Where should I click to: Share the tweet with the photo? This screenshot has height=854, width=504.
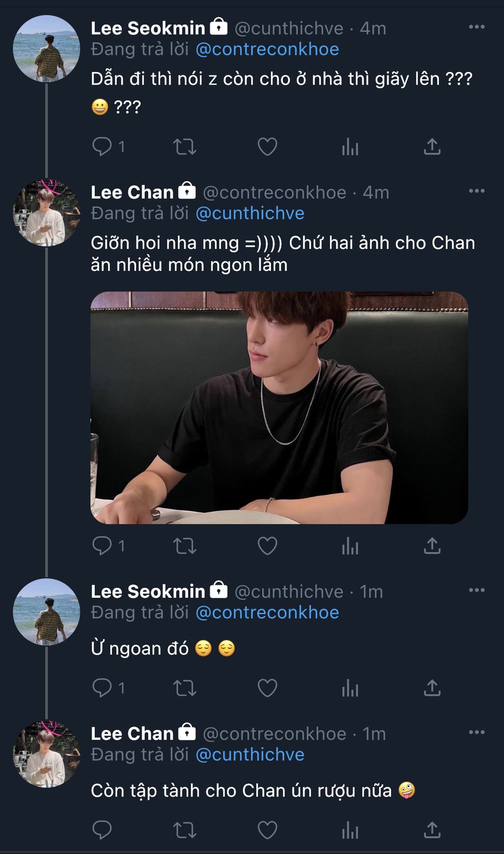coord(432,546)
